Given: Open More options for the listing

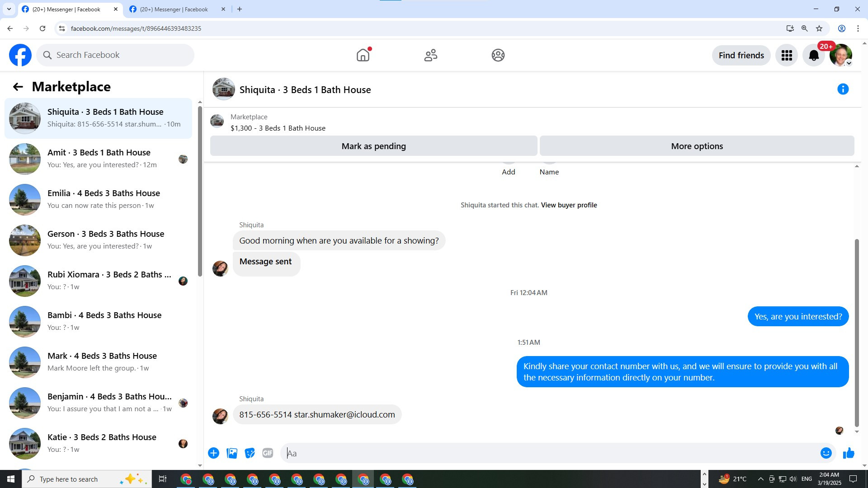Looking at the screenshot, I should [x=697, y=146].
